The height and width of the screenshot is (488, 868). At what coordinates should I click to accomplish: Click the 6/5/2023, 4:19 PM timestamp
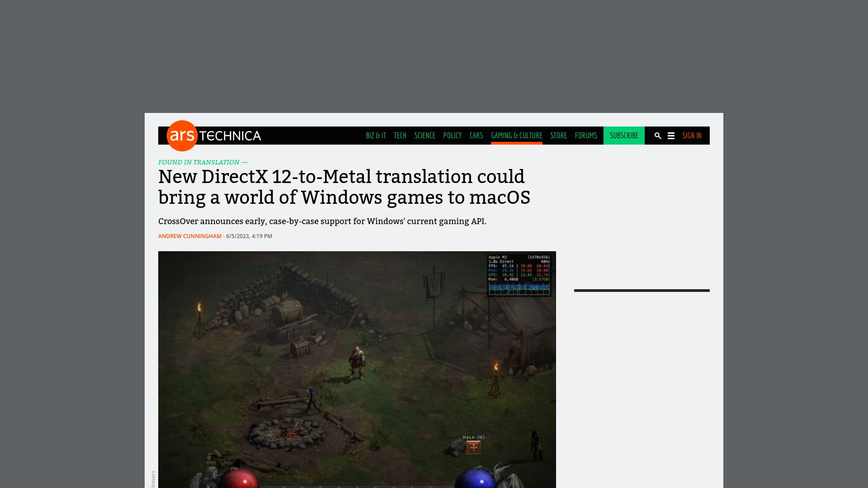coord(249,236)
